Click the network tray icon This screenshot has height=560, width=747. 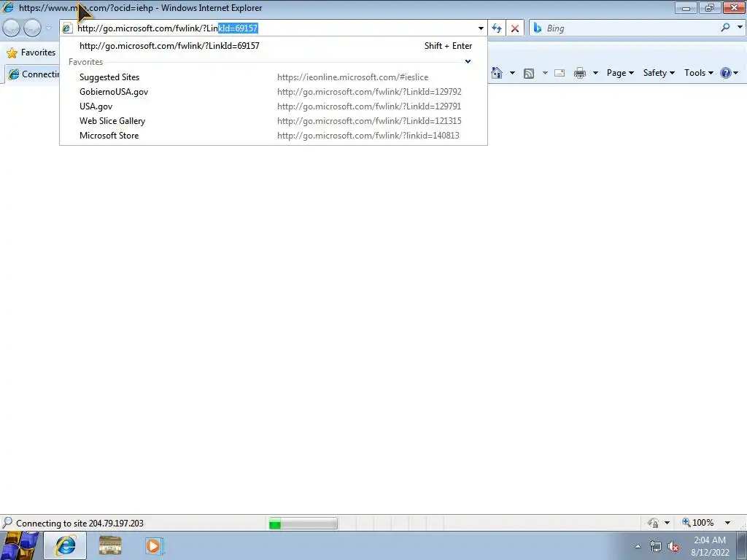pos(656,547)
